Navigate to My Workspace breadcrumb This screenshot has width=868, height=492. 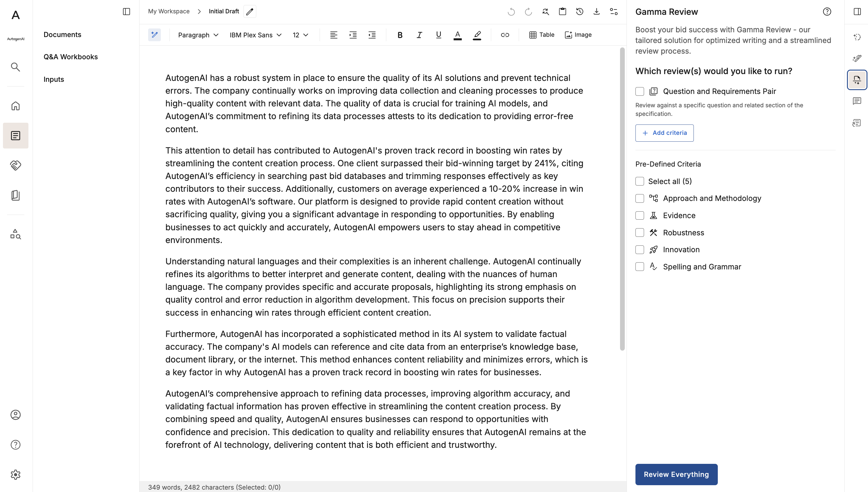(169, 11)
